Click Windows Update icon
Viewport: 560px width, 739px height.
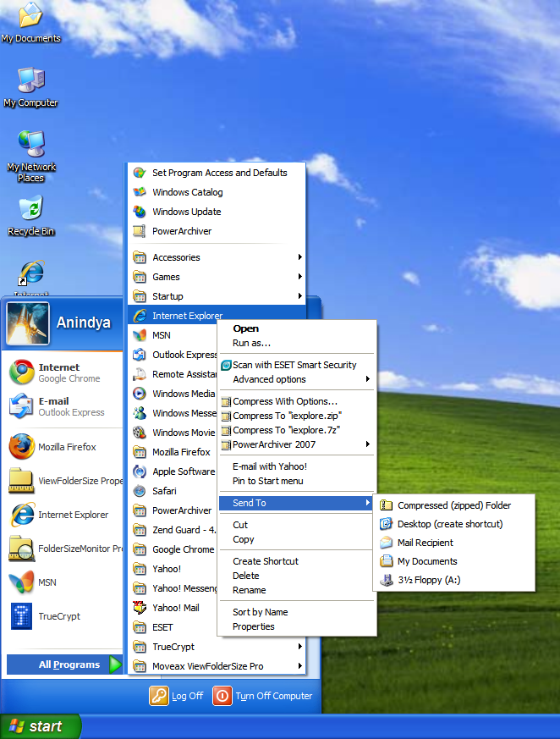[x=140, y=212]
